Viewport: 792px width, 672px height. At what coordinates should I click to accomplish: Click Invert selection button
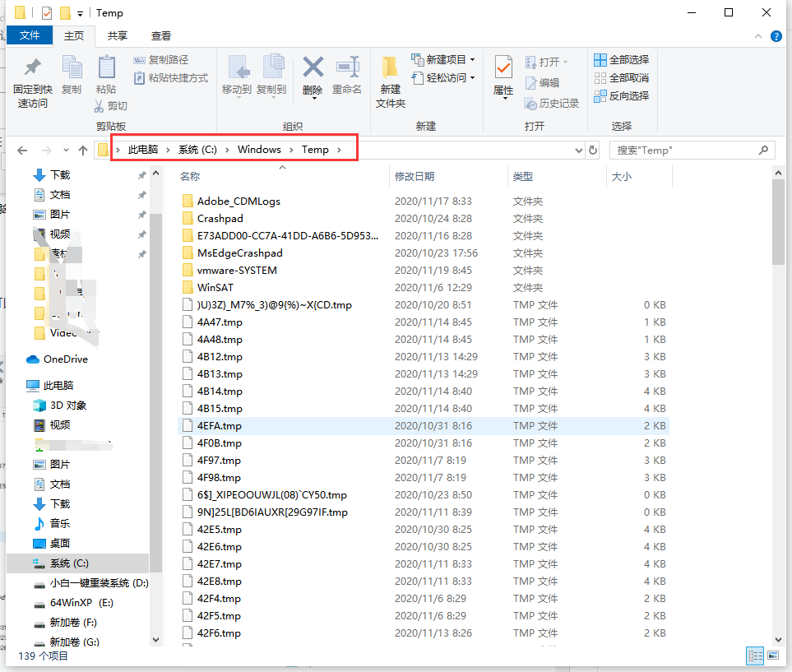(x=621, y=95)
